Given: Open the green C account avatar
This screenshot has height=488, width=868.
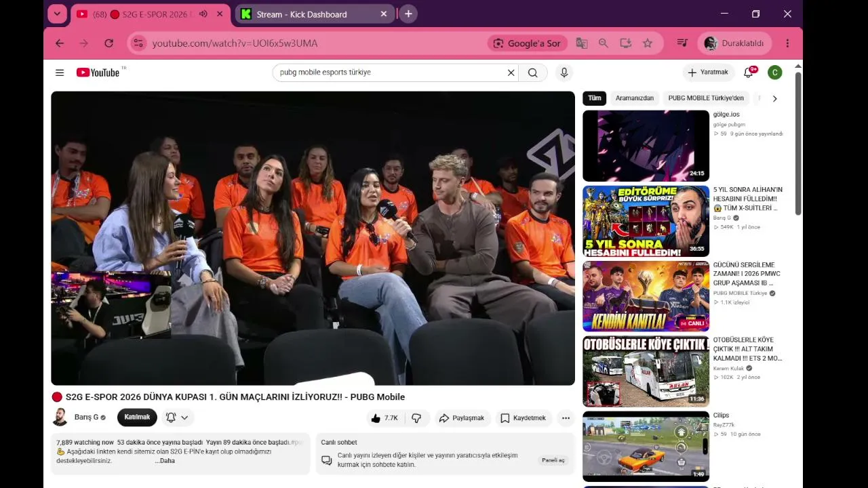Looking at the screenshot, I should click(775, 73).
